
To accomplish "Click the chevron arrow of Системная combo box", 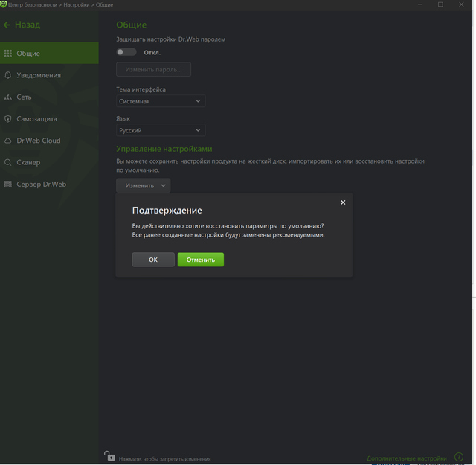I will pos(198,101).
